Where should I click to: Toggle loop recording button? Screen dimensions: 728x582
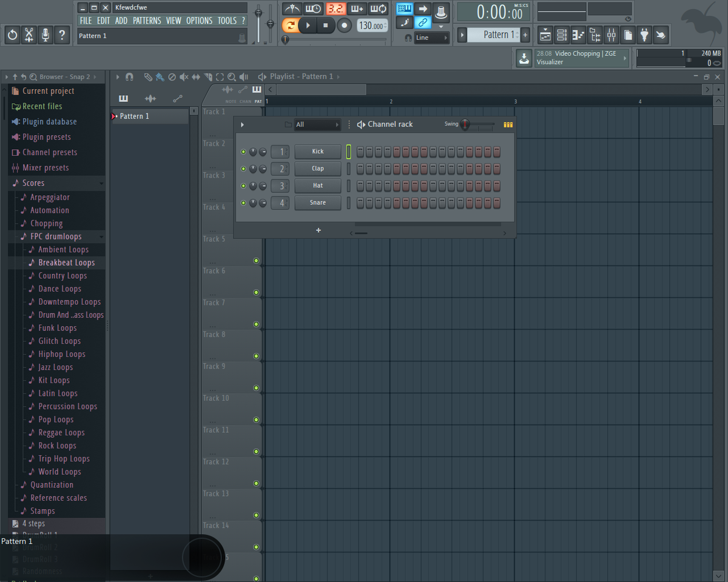[379, 9]
